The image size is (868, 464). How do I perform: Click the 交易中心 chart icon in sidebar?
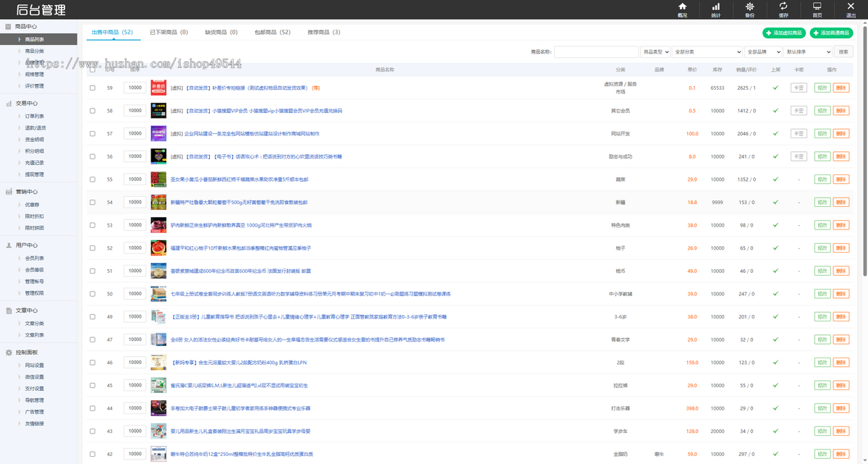[9, 103]
